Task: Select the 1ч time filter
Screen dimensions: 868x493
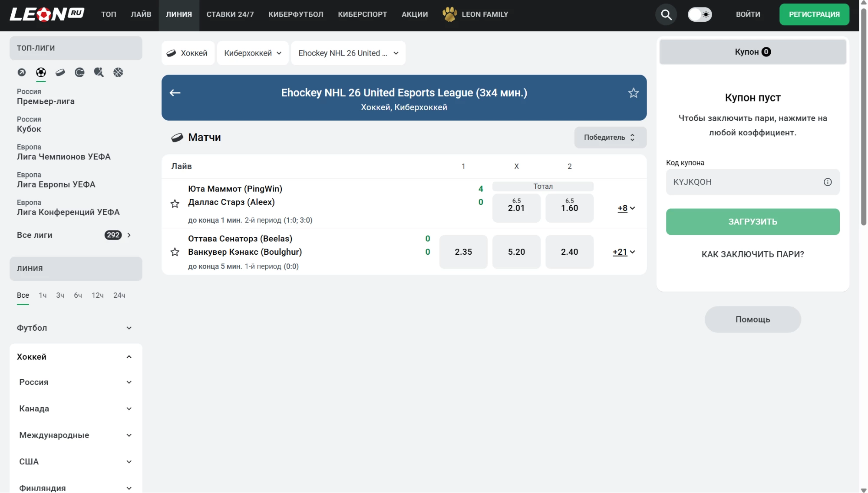Action: [x=43, y=296]
